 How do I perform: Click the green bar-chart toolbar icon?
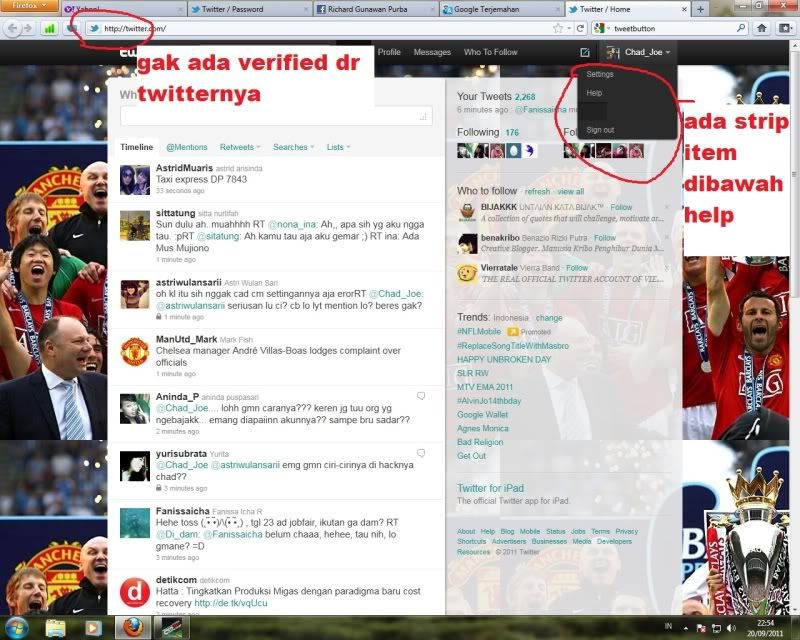click(x=49, y=29)
